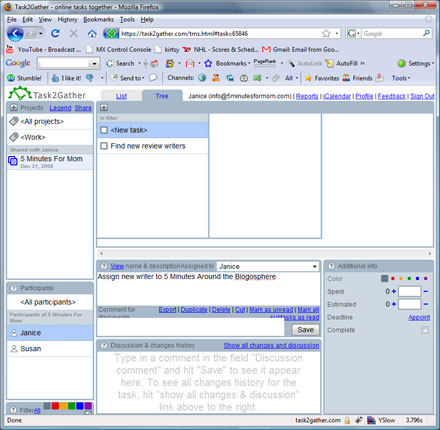This screenshot has height=430, width=440.
Task: Click the Task2Gather logo
Action: coord(47,94)
